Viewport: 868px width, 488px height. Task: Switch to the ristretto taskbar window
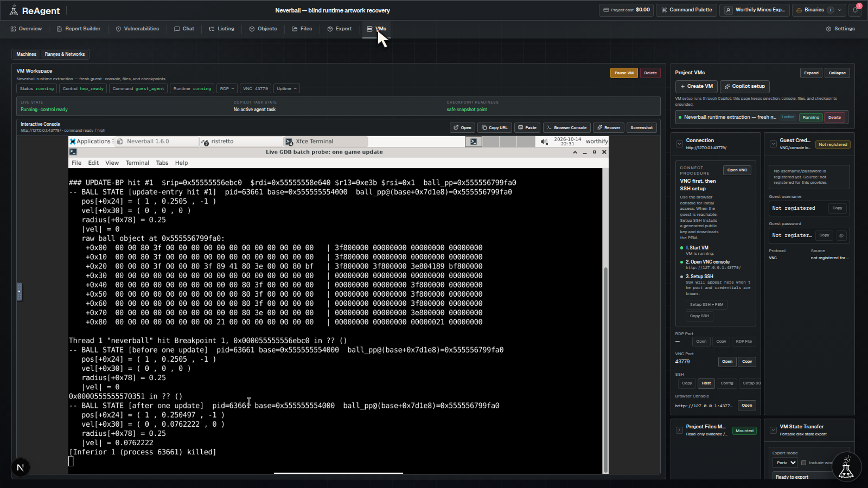pos(241,142)
